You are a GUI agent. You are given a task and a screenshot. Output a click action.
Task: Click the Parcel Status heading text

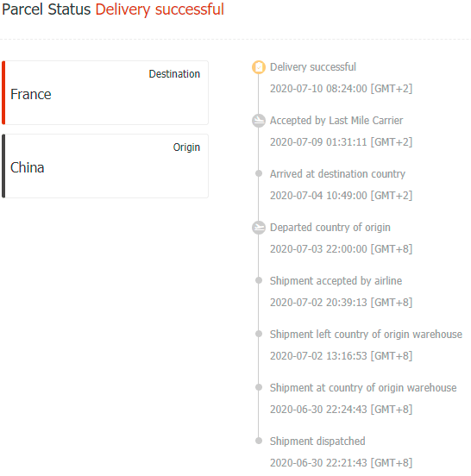pos(47,9)
